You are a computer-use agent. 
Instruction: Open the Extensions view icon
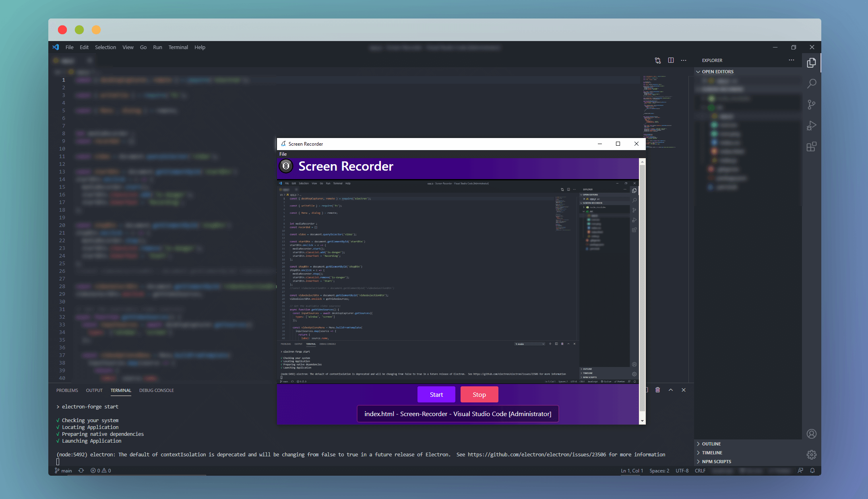812,146
